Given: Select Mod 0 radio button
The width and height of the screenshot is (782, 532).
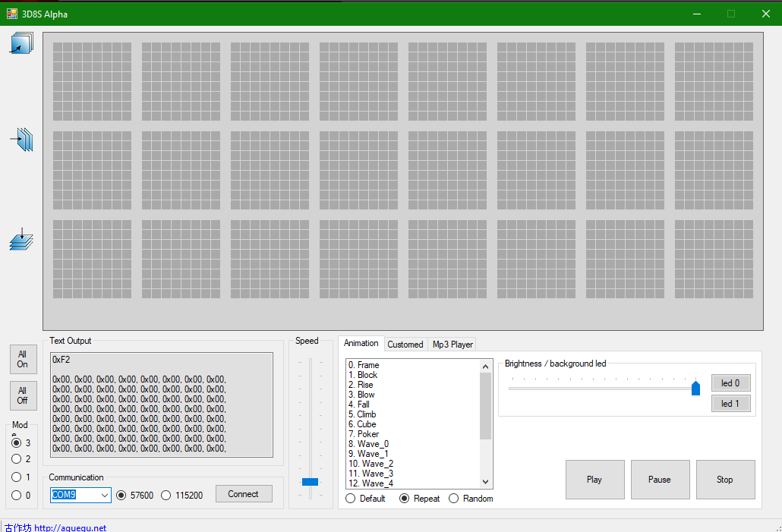Looking at the screenshot, I should [x=17, y=495].
